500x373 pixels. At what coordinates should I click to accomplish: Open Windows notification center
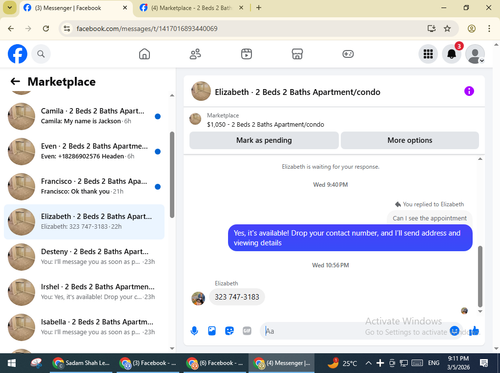(484, 363)
